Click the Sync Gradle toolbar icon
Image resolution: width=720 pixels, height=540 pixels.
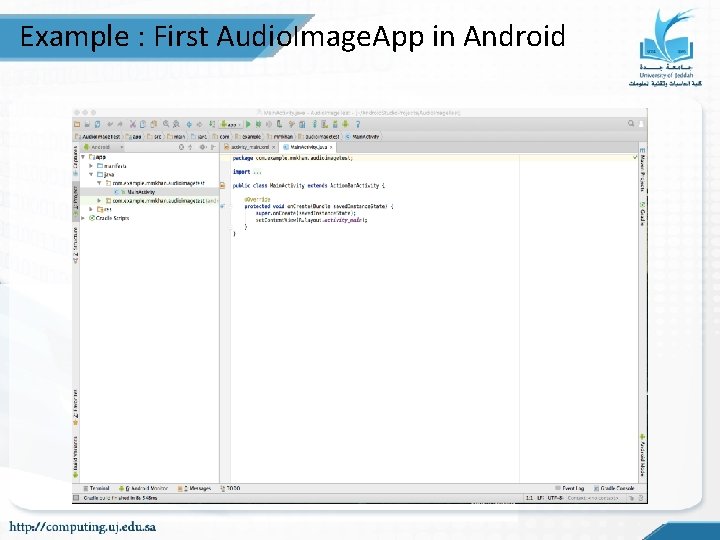315,124
